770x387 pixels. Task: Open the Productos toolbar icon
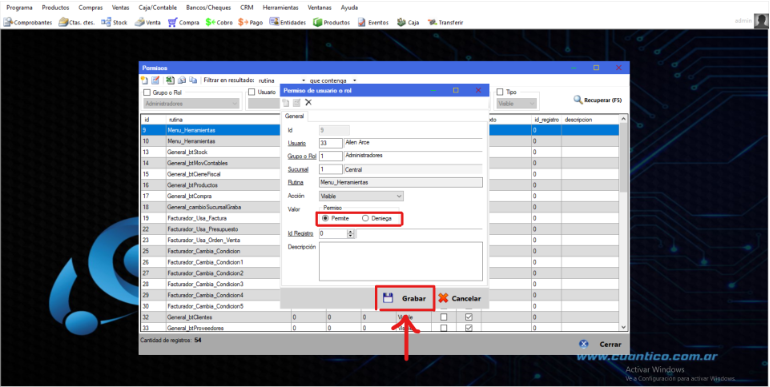pos(331,23)
